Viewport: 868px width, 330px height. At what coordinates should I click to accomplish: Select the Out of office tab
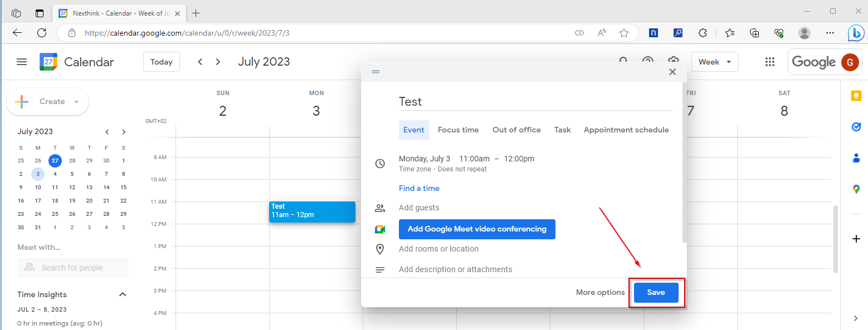point(516,130)
